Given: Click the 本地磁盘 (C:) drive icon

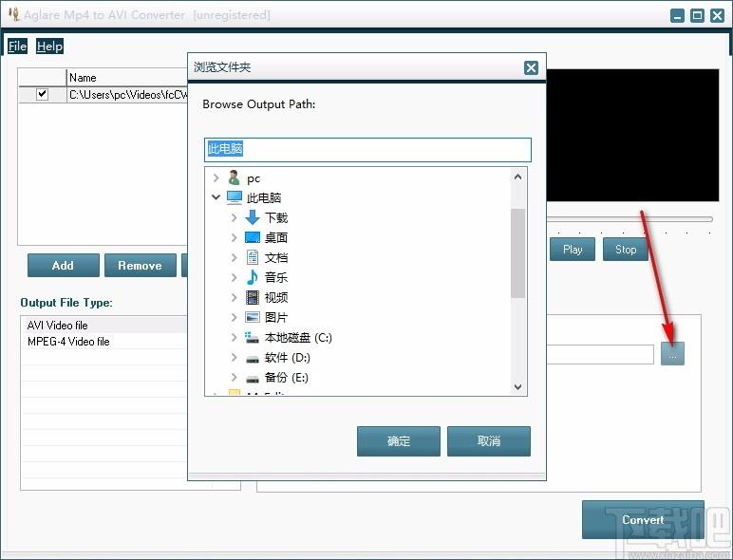Looking at the screenshot, I should click(253, 338).
